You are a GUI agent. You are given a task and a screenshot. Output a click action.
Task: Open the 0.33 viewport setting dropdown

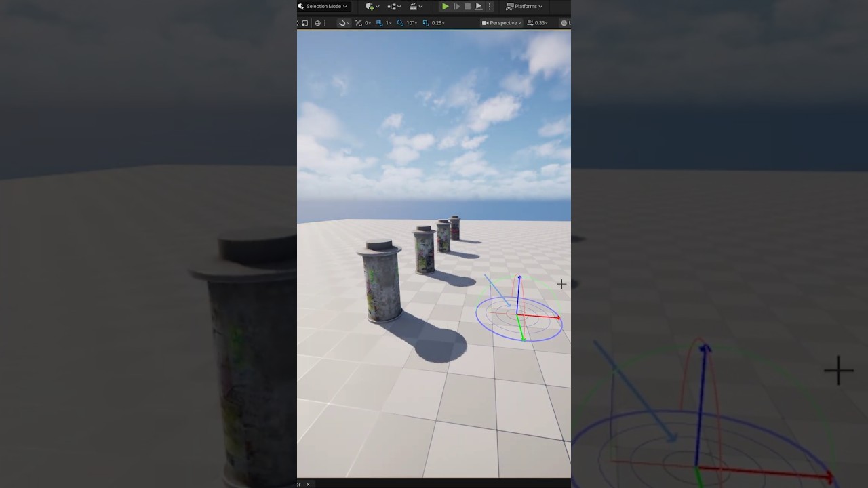pyautogui.click(x=537, y=23)
